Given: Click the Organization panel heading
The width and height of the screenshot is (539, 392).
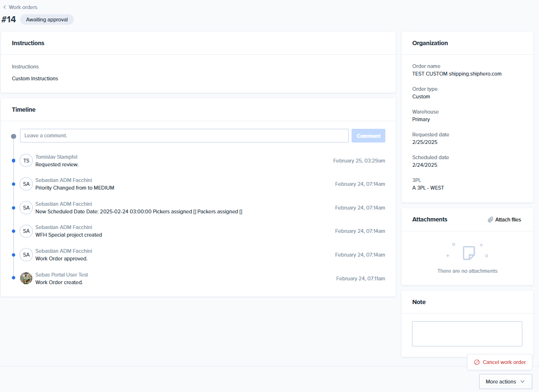Looking at the screenshot, I should click(x=430, y=43).
